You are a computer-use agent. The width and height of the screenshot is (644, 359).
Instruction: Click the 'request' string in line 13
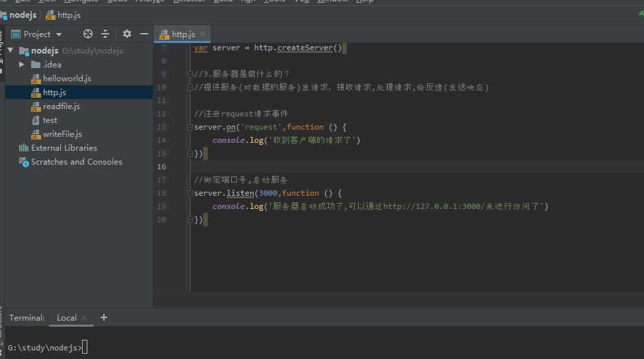click(261, 127)
